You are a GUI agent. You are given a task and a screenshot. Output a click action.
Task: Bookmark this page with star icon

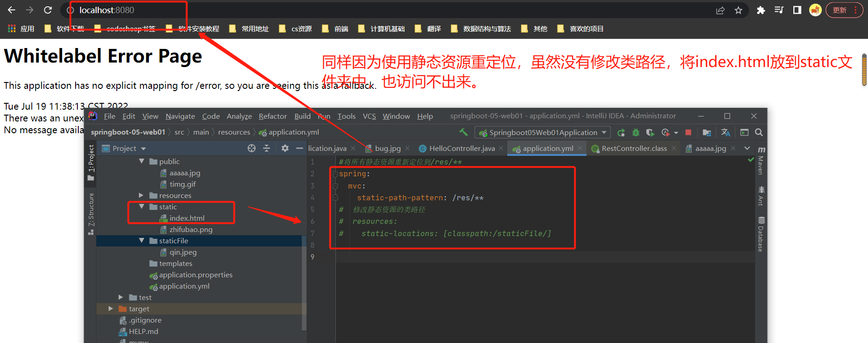(x=739, y=10)
